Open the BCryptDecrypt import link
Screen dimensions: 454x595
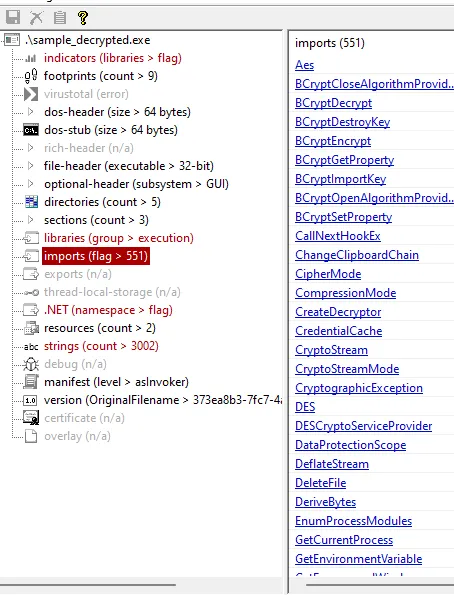point(333,103)
